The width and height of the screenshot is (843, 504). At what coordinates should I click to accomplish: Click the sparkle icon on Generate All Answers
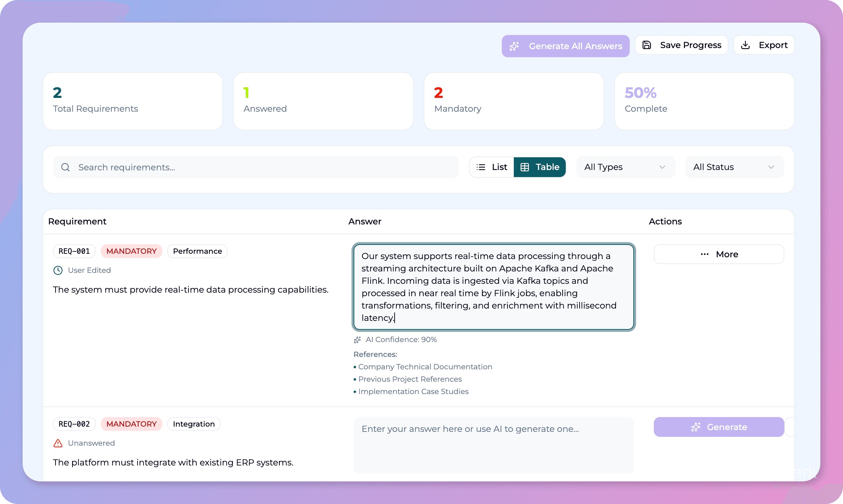[x=514, y=46]
